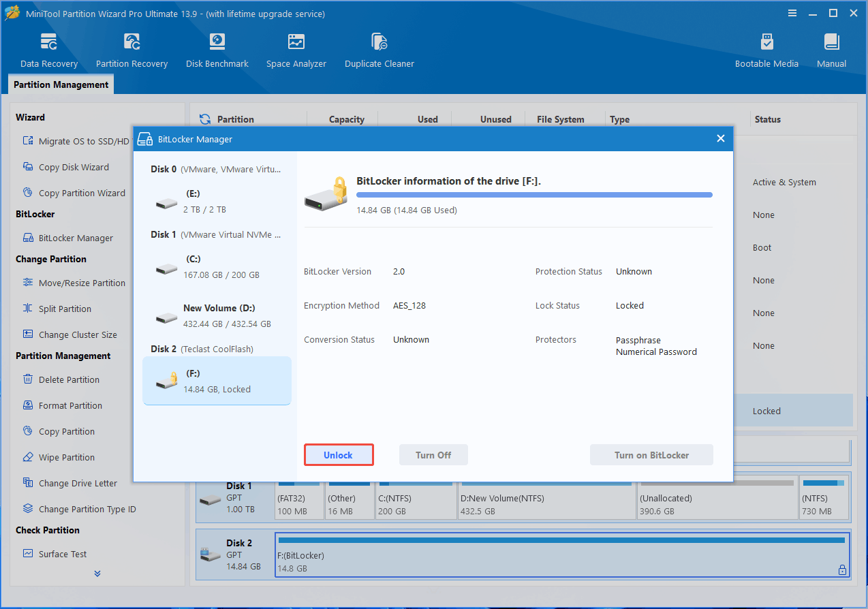
Task: Sort by Unused column header
Action: (x=495, y=119)
